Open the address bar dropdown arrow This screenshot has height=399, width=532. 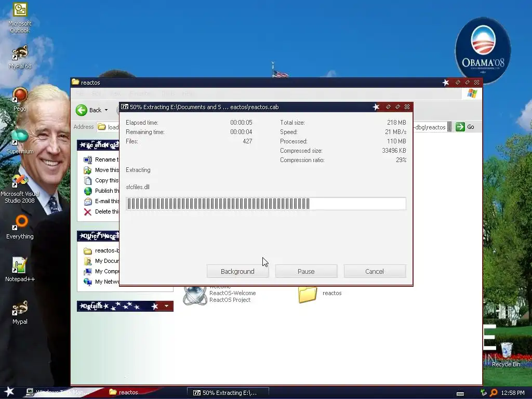point(449,127)
